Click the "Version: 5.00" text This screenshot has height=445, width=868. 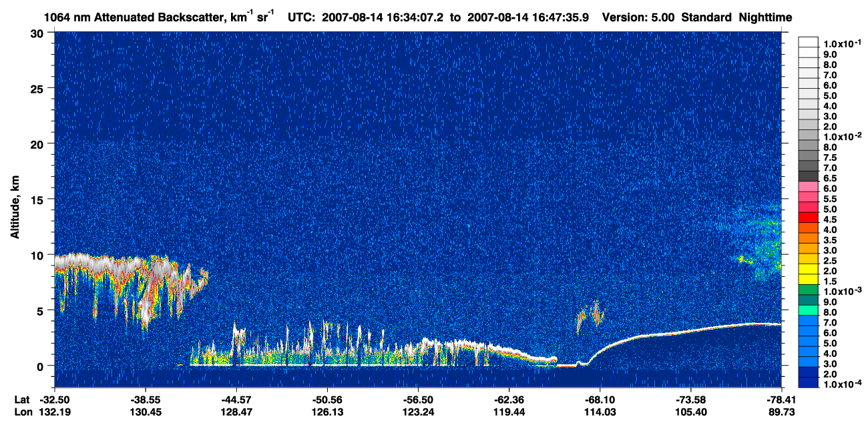[x=638, y=17]
